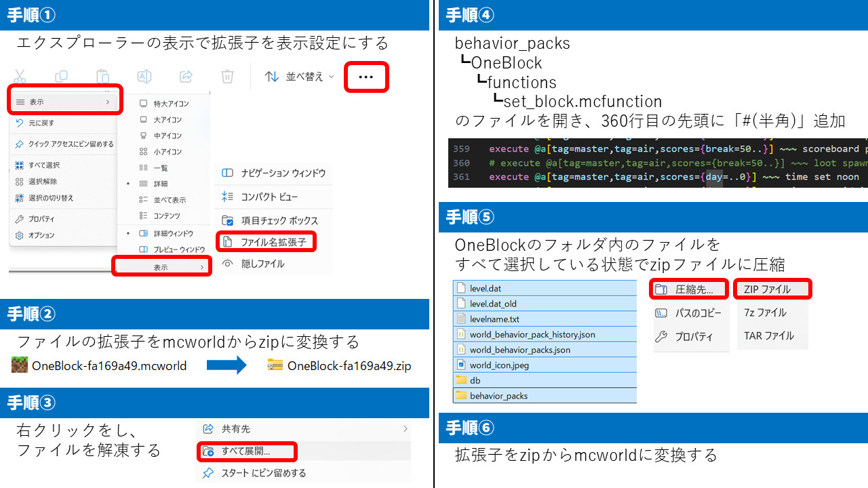Click the Copy icon in Explorer toolbar
Image resolution: width=868 pixels, height=488 pixels.
pos(61,77)
